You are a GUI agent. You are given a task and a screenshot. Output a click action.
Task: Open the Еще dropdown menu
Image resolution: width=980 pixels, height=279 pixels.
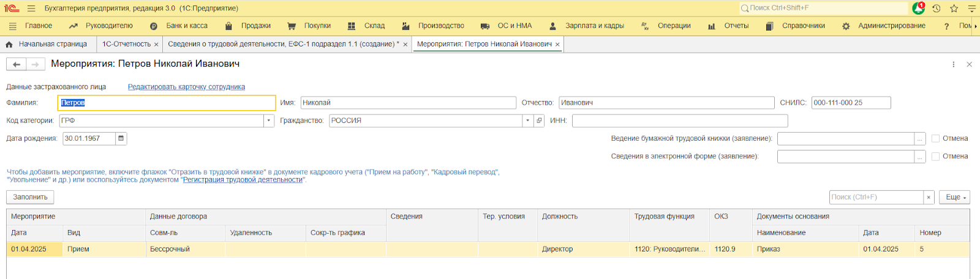[955, 197]
